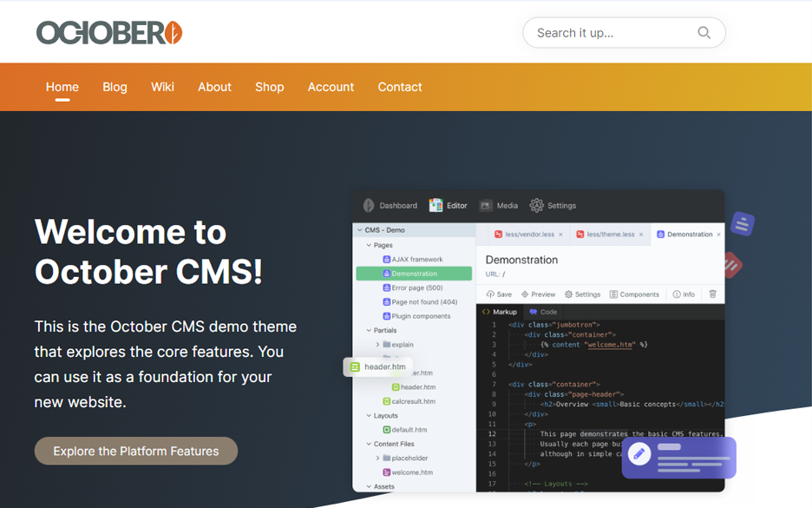Open the Home nav item
The height and width of the screenshot is (508, 812).
[62, 87]
